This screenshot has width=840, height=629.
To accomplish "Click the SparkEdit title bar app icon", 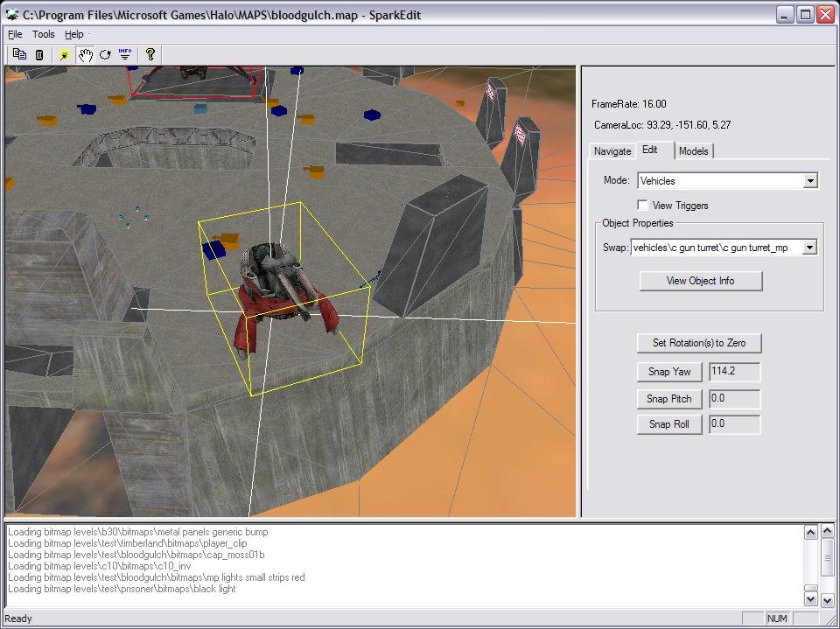I will [12, 15].
